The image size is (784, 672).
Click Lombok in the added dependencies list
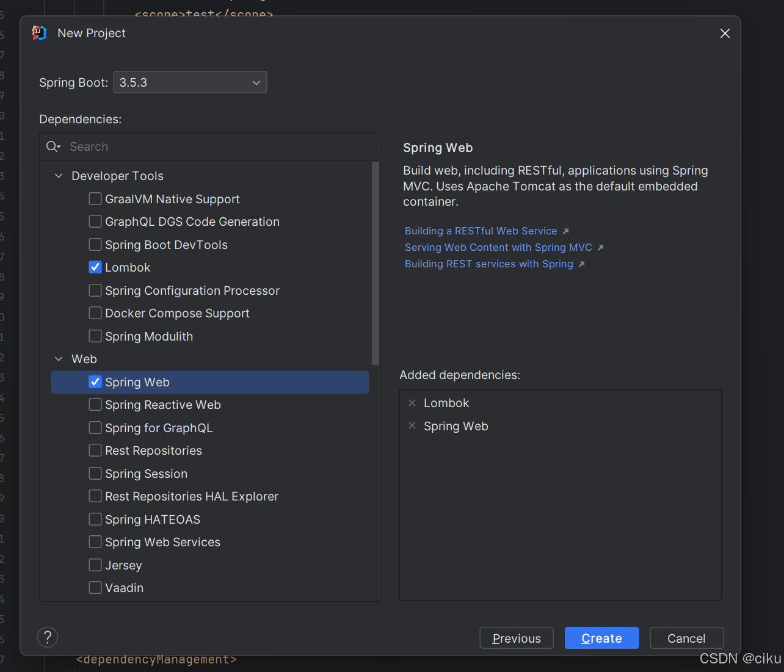[446, 403]
